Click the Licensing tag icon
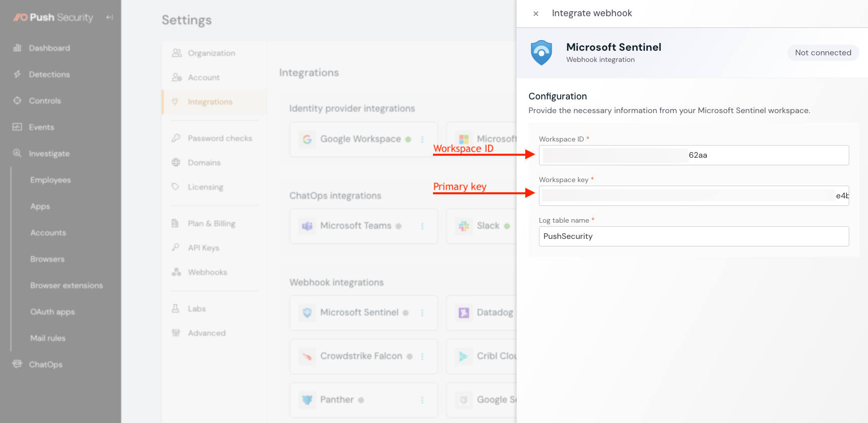 click(175, 187)
